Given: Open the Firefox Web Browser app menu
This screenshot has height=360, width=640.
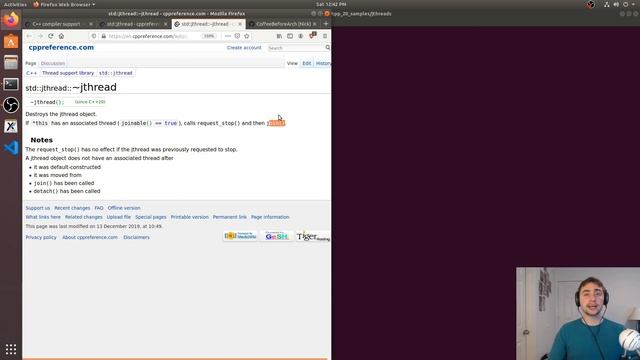Looking at the screenshot, I should [x=64, y=4].
